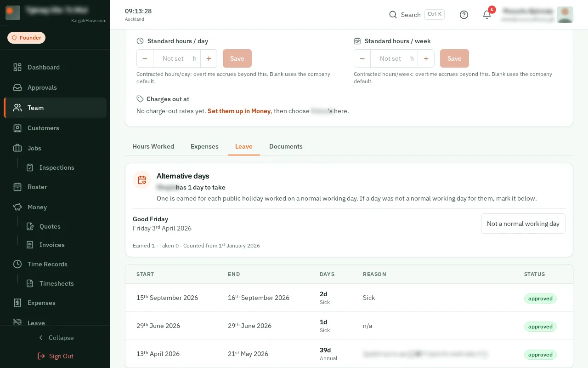
Task: Open the Invoices icon in sidebar
Action: tap(30, 245)
